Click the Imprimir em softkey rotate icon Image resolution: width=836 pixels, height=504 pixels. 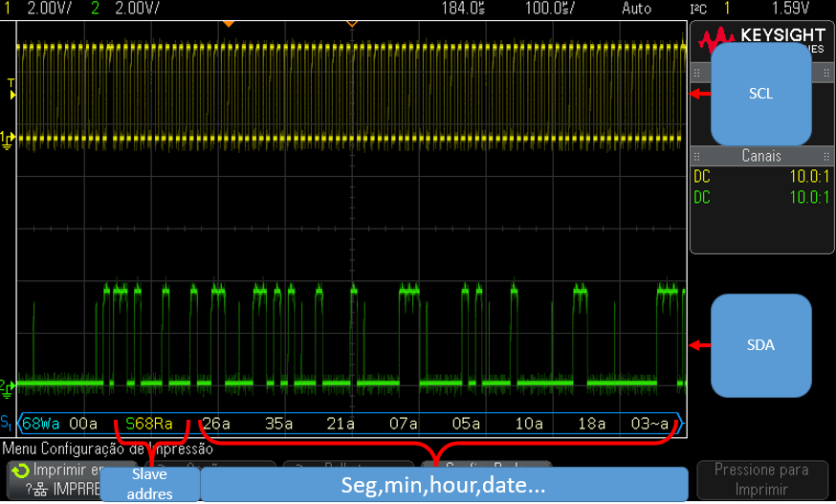pos(21,471)
